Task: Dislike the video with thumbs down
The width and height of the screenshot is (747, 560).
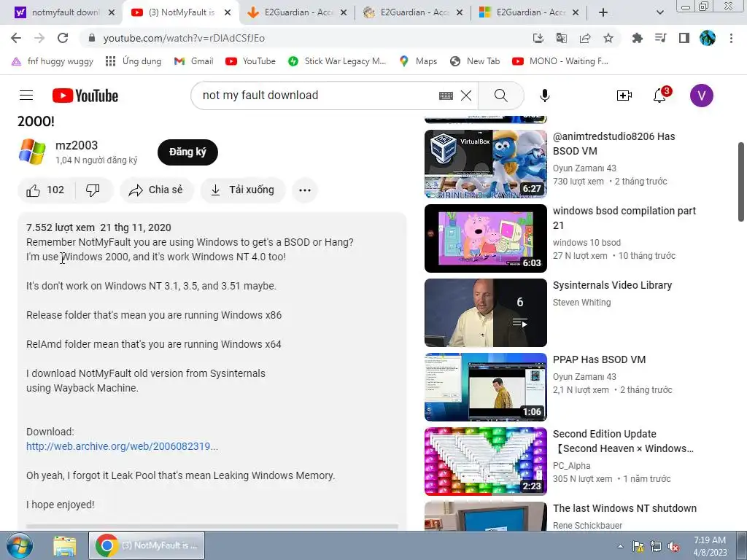Action: [93, 190]
